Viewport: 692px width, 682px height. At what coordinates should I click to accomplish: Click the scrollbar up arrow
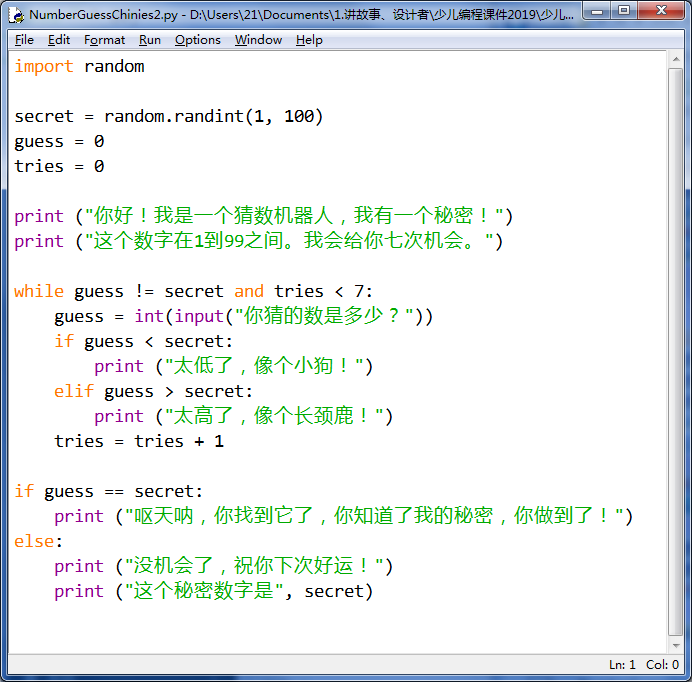point(675,59)
